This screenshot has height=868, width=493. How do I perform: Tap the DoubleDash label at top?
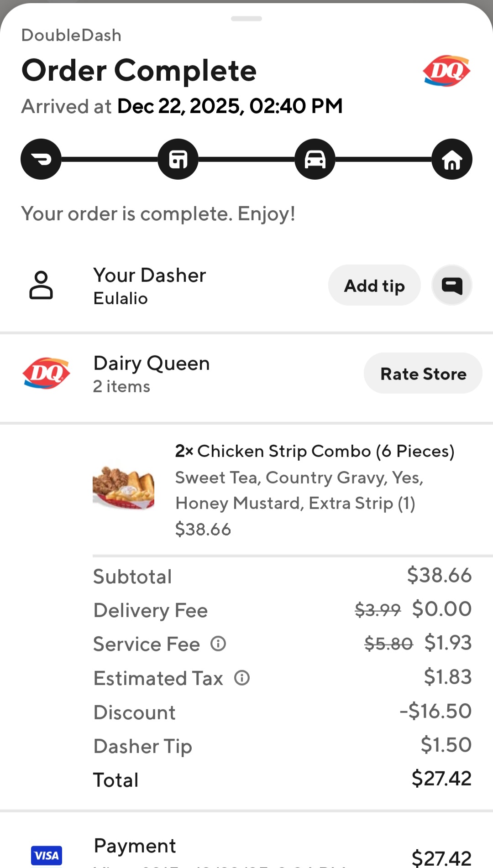(72, 35)
